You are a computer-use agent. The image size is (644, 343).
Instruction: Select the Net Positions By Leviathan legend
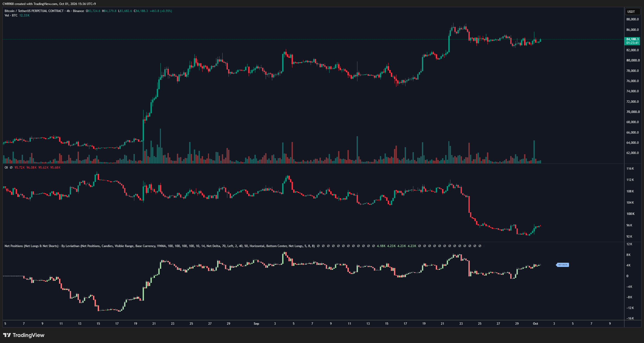click(x=160, y=246)
